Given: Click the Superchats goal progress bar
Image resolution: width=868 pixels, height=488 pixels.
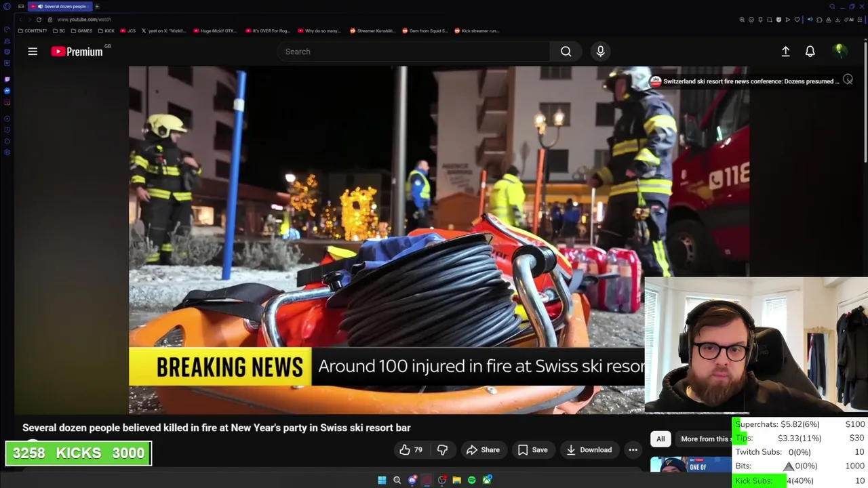Looking at the screenshot, I should pyautogui.click(x=800, y=424).
